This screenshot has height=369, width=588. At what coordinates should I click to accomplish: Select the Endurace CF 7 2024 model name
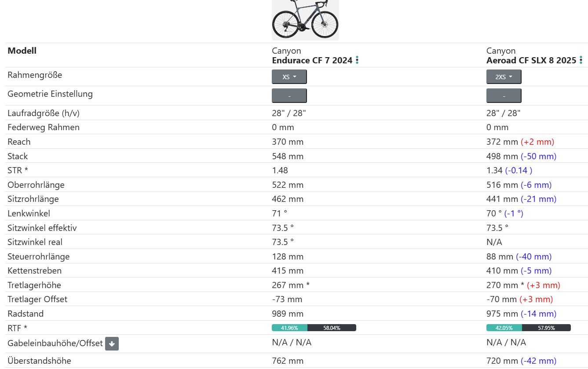(312, 60)
